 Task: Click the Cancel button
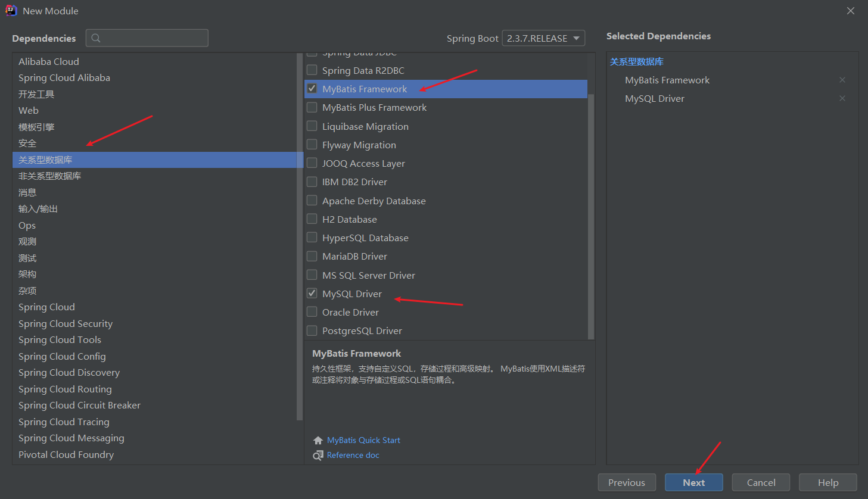click(761, 482)
